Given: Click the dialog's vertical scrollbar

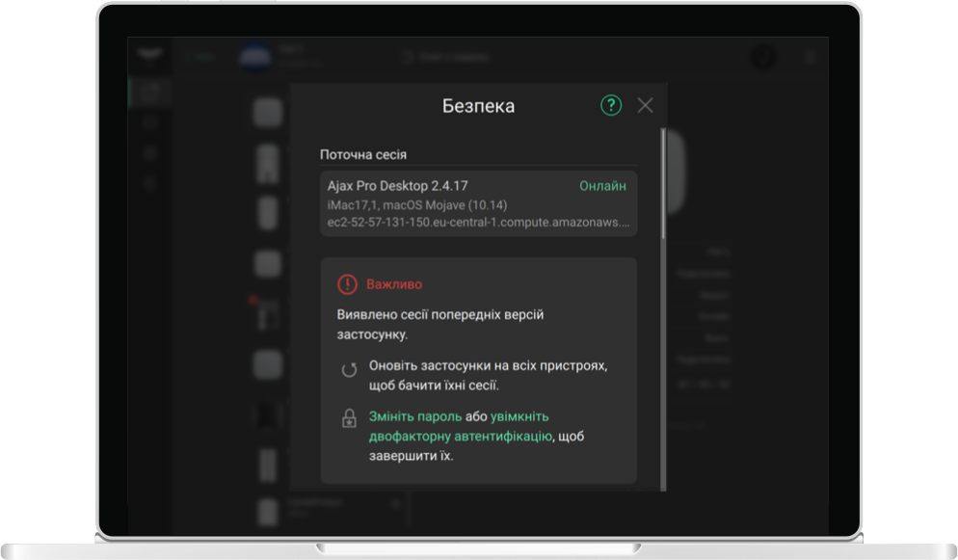Looking at the screenshot, I should pos(662,183).
